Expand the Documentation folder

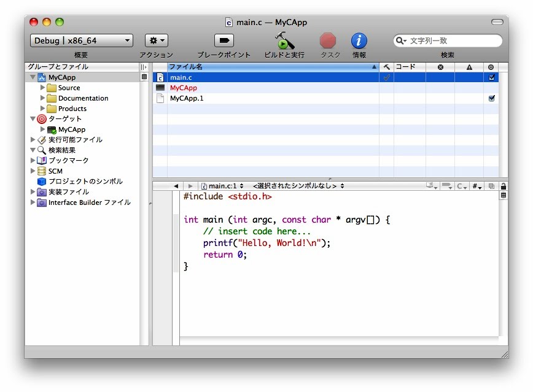pyautogui.click(x=42, y=98)
